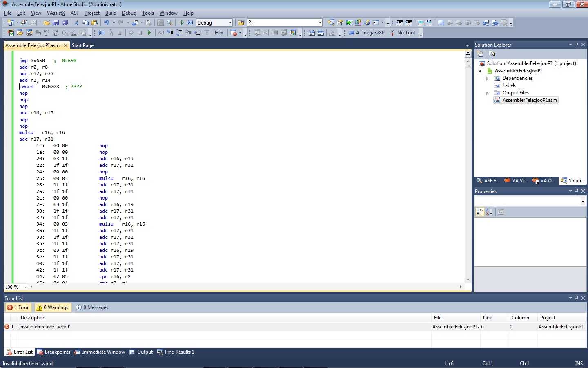Image resolution: width=588 pixels, height=368 pixels.
Task: Open the VAssistX menu
Action: 56,13
